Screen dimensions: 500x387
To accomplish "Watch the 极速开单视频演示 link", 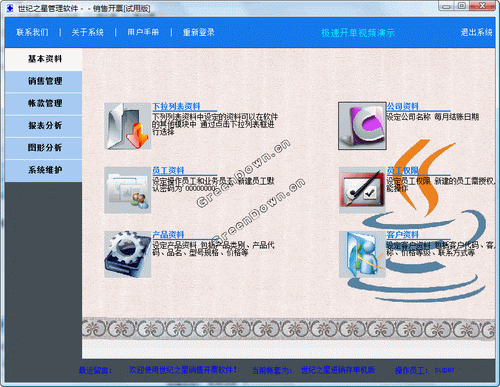I will [x=358, y=33].
